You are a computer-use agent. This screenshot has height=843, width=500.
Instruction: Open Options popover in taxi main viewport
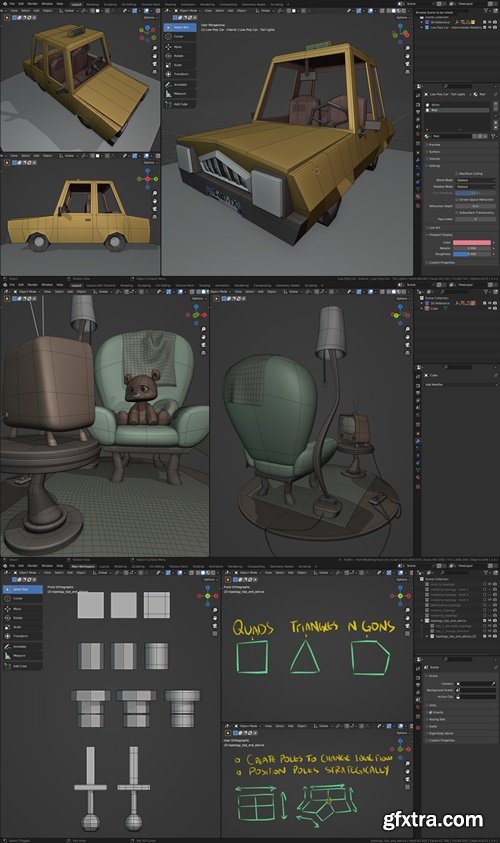point(402,18)
